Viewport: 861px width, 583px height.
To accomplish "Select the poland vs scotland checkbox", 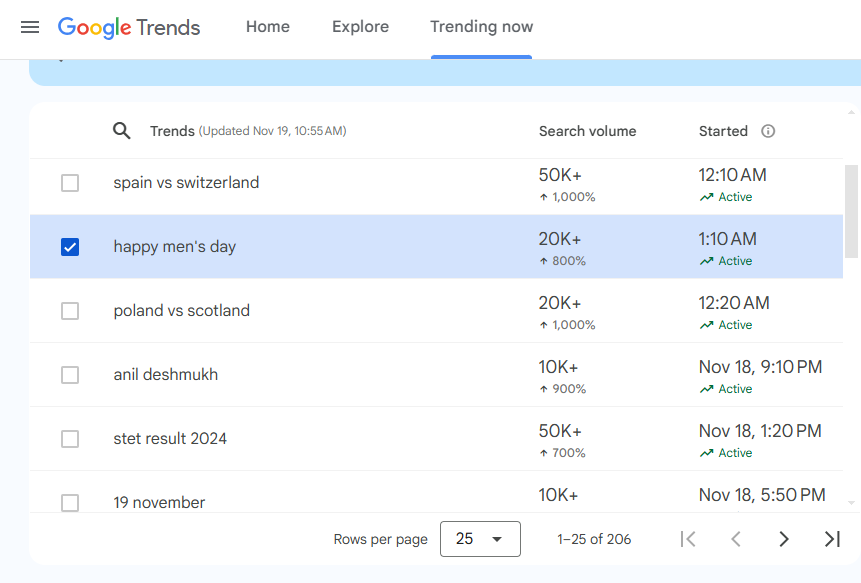I will (x=70, y=311).
